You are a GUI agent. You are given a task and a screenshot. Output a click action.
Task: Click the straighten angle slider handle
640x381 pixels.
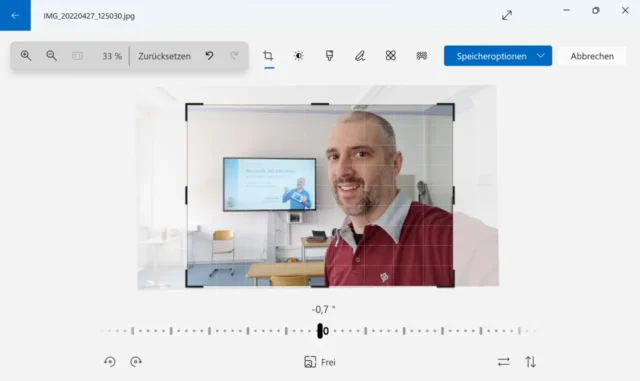(x=320, y=331)
